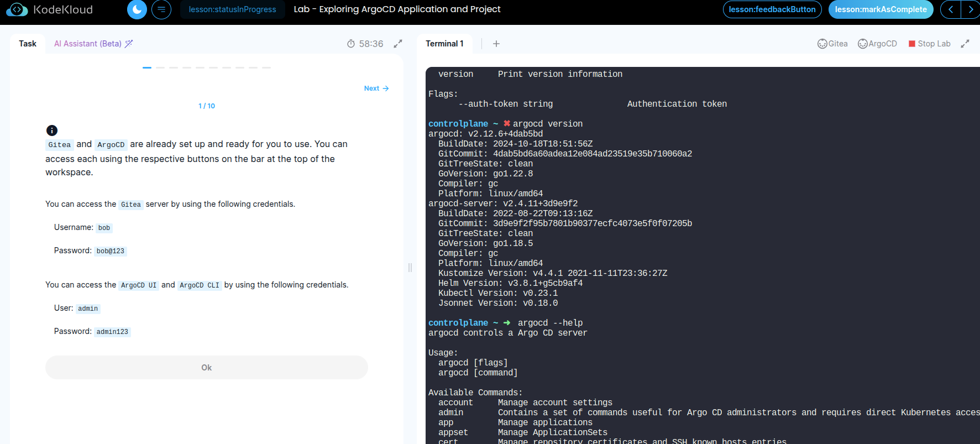Click the ArgoCD CLI code label
Screen dimensions: 980x444
[200, 285]
